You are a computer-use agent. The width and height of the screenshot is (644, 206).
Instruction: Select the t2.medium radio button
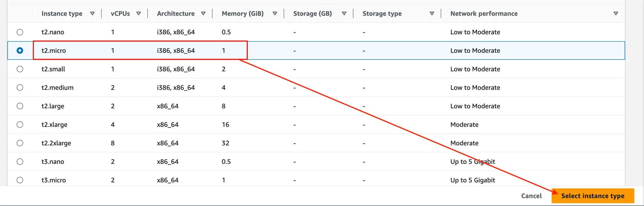coord(20,88)
